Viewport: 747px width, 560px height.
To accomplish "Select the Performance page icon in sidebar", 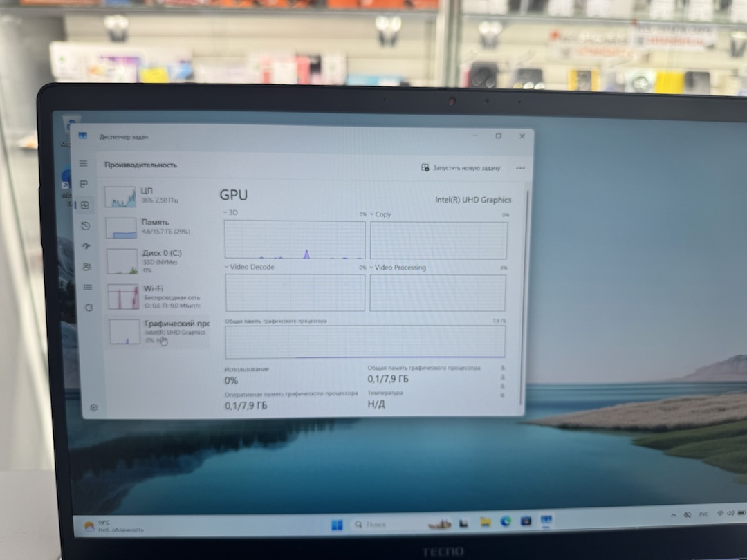I will (x=85, y=205).
